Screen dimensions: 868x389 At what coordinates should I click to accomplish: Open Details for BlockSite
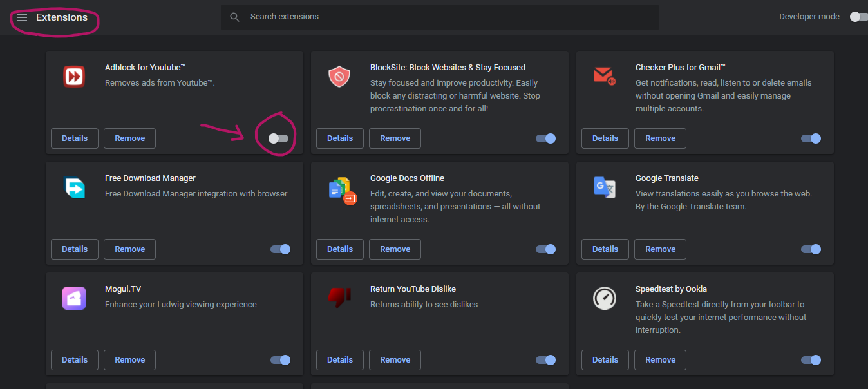[340, 138]
